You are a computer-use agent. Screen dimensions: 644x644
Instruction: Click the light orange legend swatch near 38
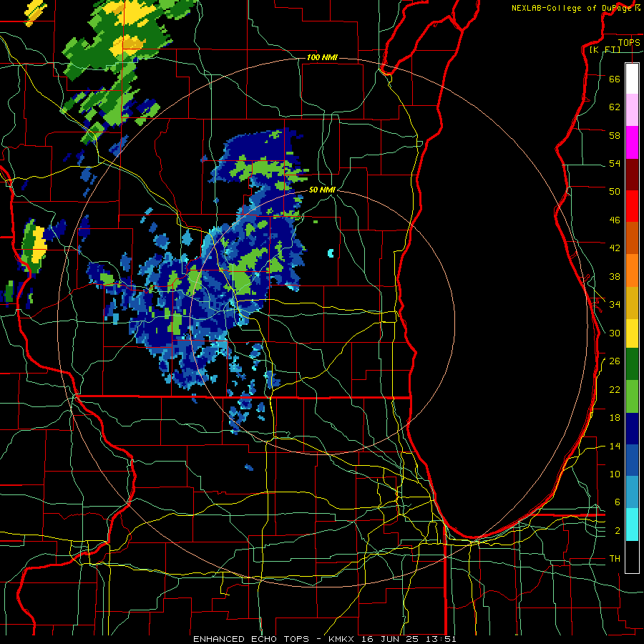pos(632,270)
